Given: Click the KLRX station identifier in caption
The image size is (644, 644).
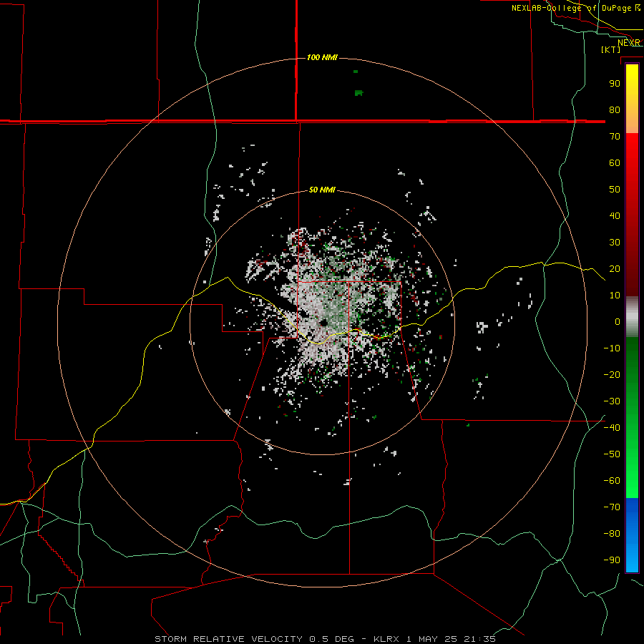Looking at the screenshot, I should (386, 639).
